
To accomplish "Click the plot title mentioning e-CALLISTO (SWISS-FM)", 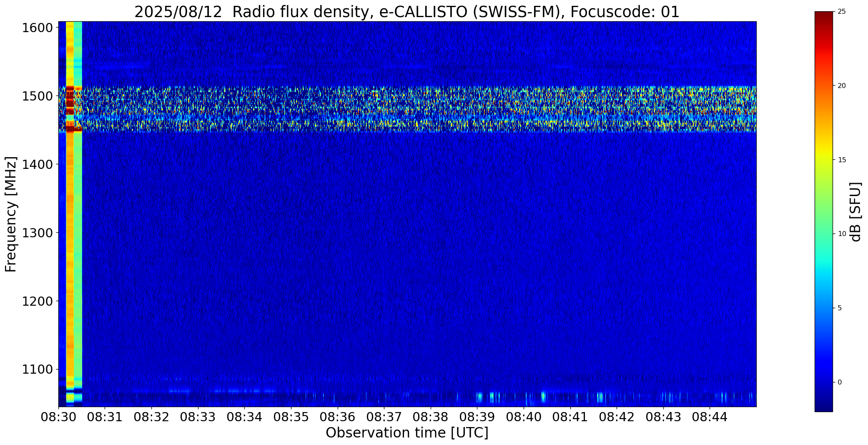I will pos(407,12).
